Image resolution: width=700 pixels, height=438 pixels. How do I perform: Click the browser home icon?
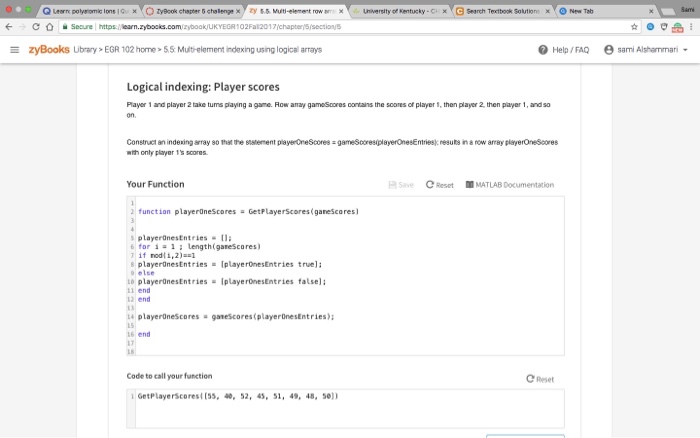point(50,27)
